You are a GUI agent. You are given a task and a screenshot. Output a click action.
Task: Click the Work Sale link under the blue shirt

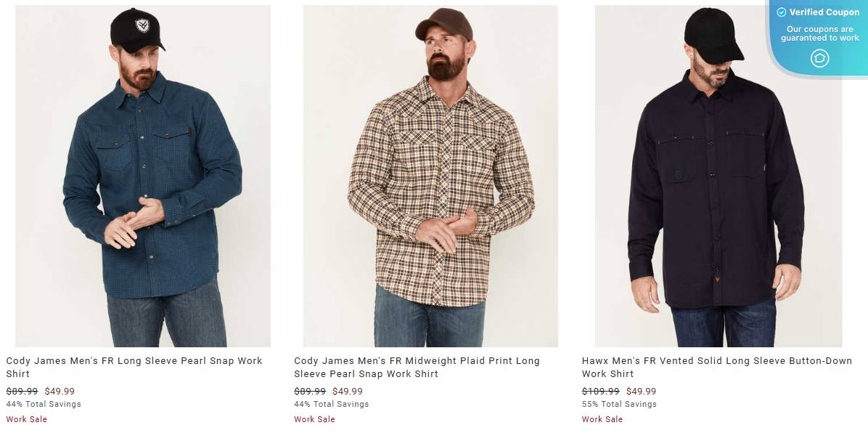click(x=27, y=419)
